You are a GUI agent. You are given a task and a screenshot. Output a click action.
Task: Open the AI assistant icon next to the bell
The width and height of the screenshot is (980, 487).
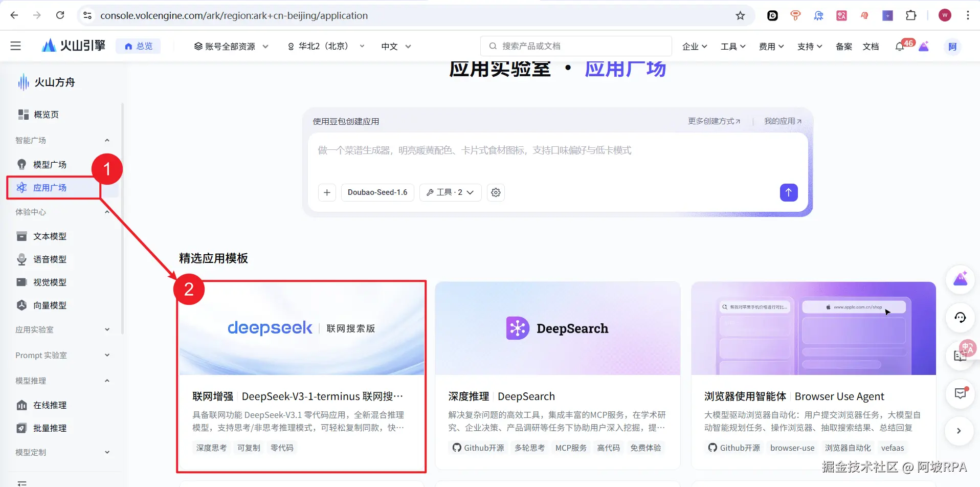click(x=924, y=47)
